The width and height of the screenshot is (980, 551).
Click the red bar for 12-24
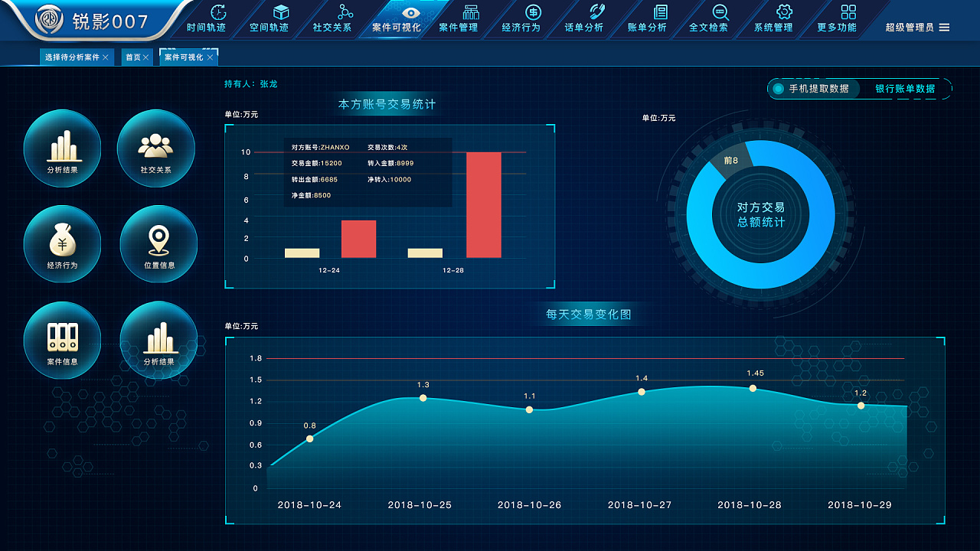click(x=358, y=239)
